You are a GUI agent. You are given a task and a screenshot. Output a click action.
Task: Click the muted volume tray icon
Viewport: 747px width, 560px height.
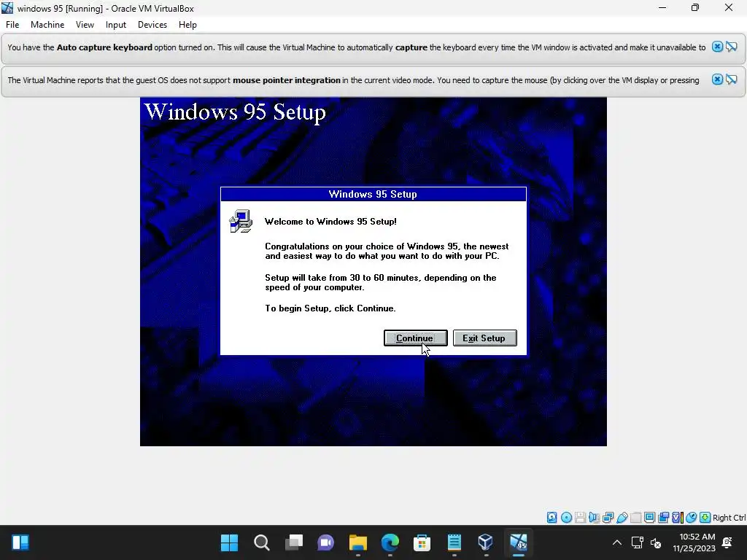656,542
